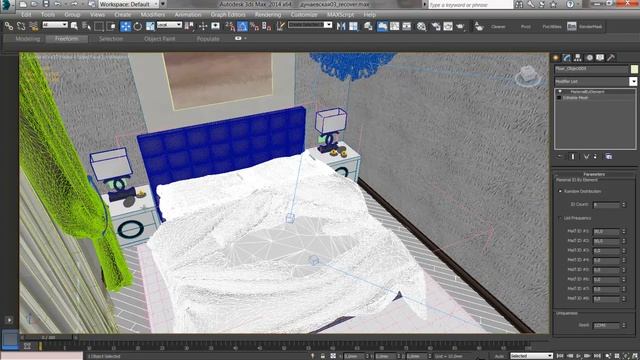
Task: Open the MAXScript menu
Action: coord(341,14)
